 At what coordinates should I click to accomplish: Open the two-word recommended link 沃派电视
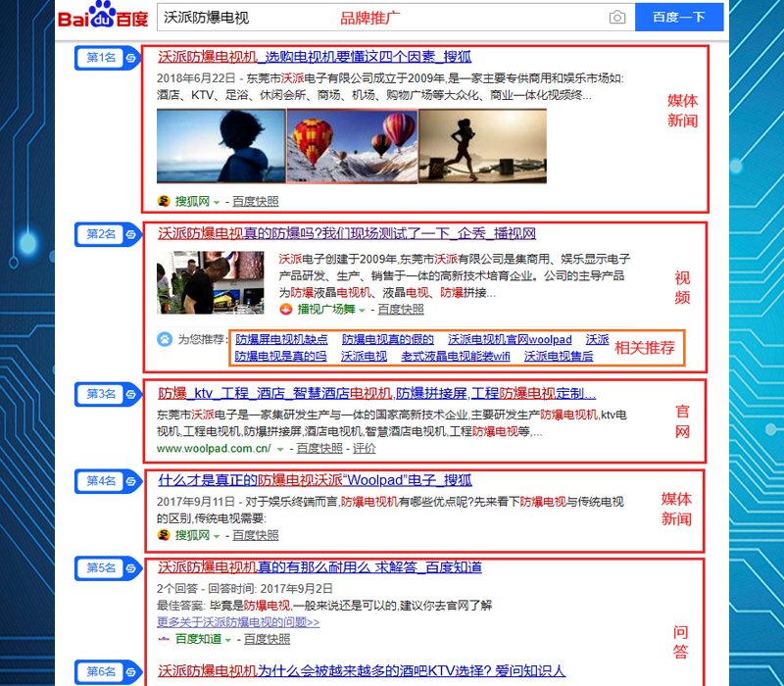pos(364,356)
